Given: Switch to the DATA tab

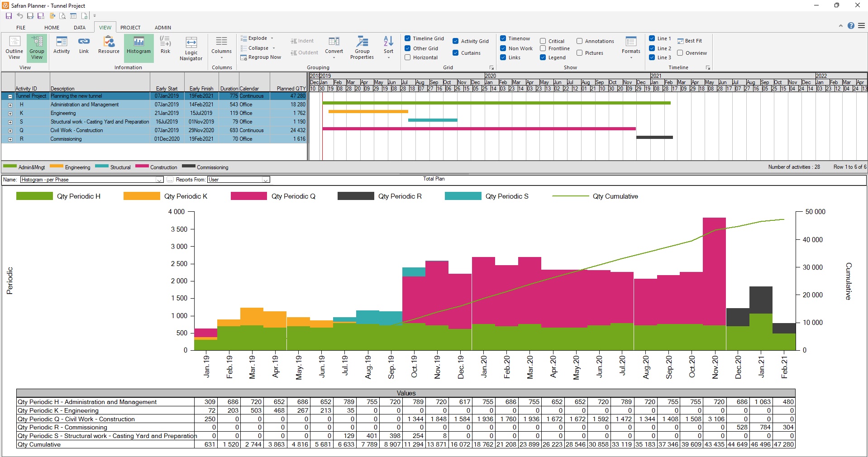Looking at the screenshot, I should (x=80, y=28).
